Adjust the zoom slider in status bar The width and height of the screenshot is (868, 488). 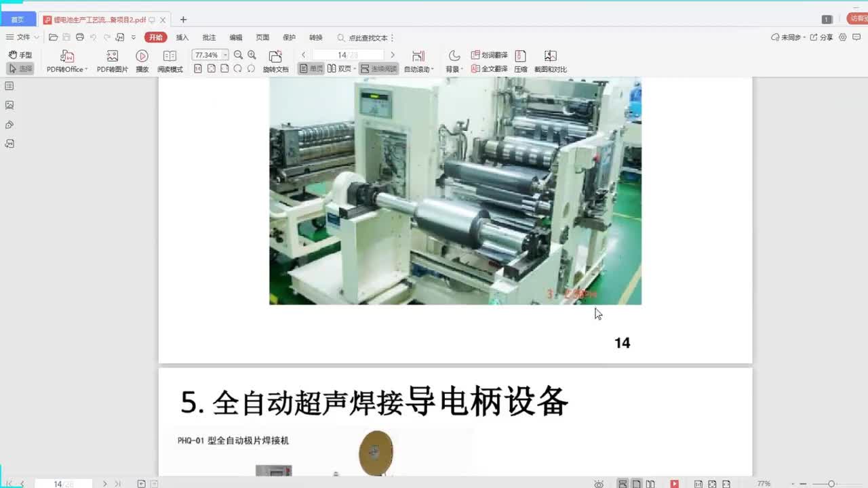(x=831, y=484)
